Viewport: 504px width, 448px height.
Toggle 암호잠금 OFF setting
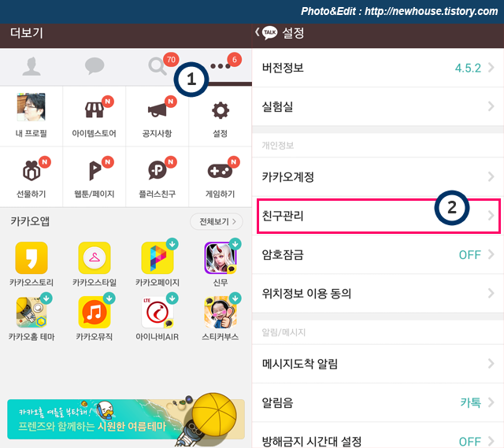pos(378,254)
